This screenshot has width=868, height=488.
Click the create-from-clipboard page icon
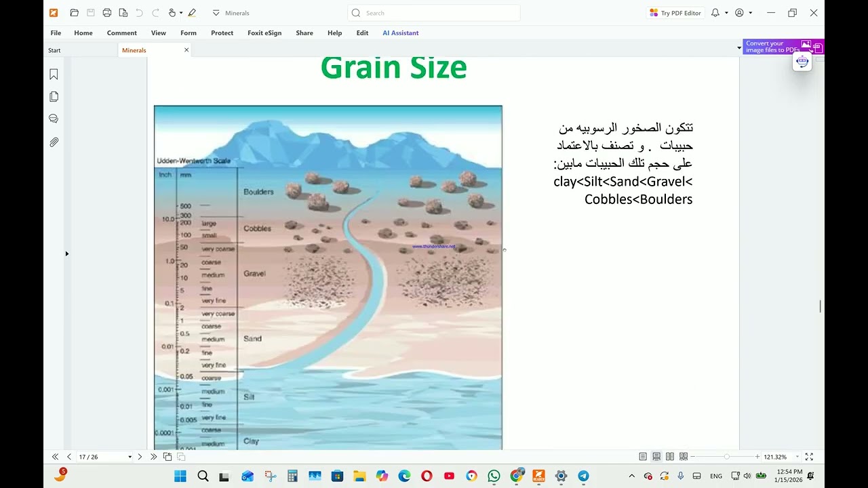(123, 13)
